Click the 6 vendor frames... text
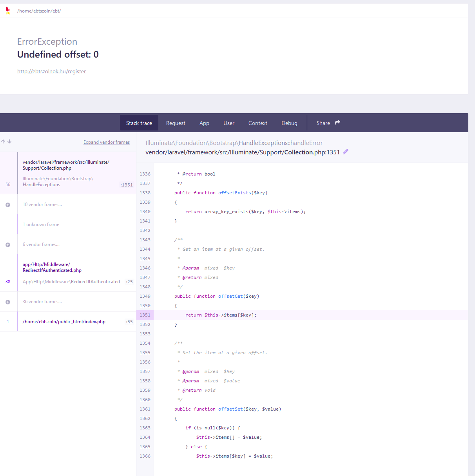The width and height of the screenshot is (475, 476). (41, 244)
